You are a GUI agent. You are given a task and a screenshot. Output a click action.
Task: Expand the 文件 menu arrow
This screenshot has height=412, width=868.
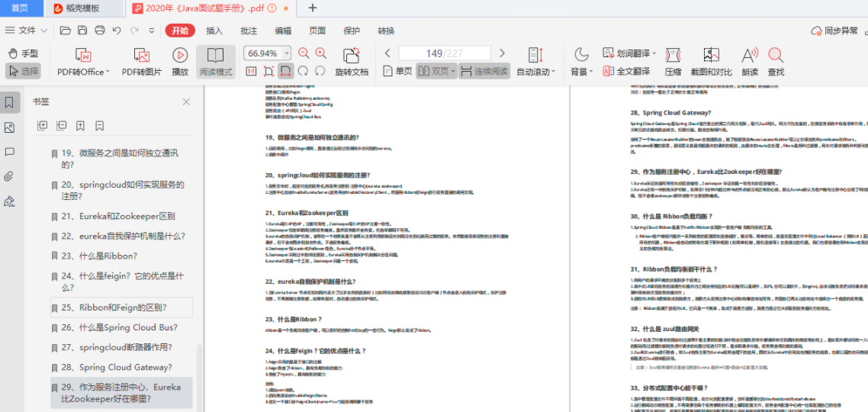tap(43, 31)
